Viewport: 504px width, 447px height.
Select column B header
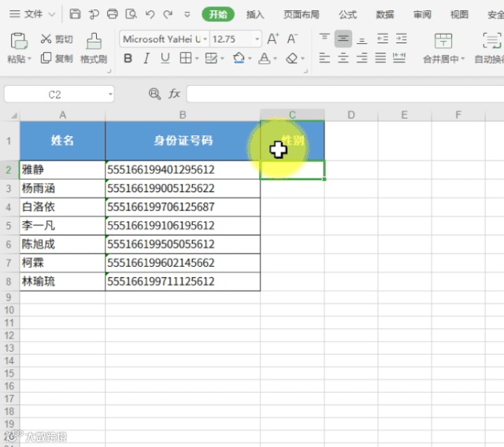[183, 115]
